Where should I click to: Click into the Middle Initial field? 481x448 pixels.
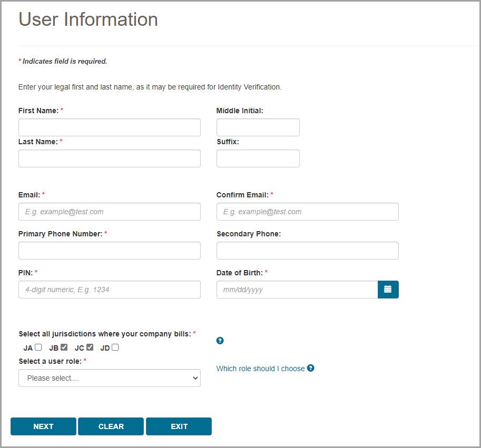(x=258, y=127)
